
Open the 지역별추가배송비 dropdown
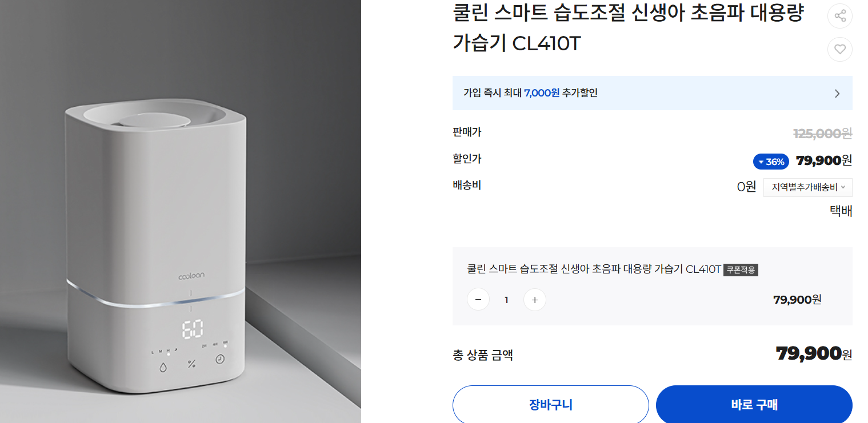[x=807, y=187]
